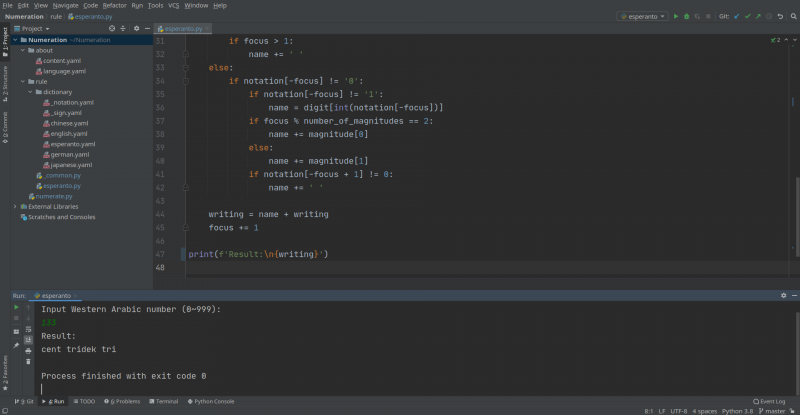The width and height of the screenshot is (800, 415).
Task: Open Project panel settings gear
Action: pos(136,29)
